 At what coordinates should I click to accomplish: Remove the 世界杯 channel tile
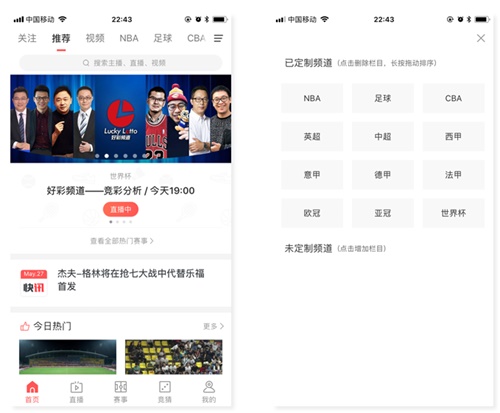(453, 213)
